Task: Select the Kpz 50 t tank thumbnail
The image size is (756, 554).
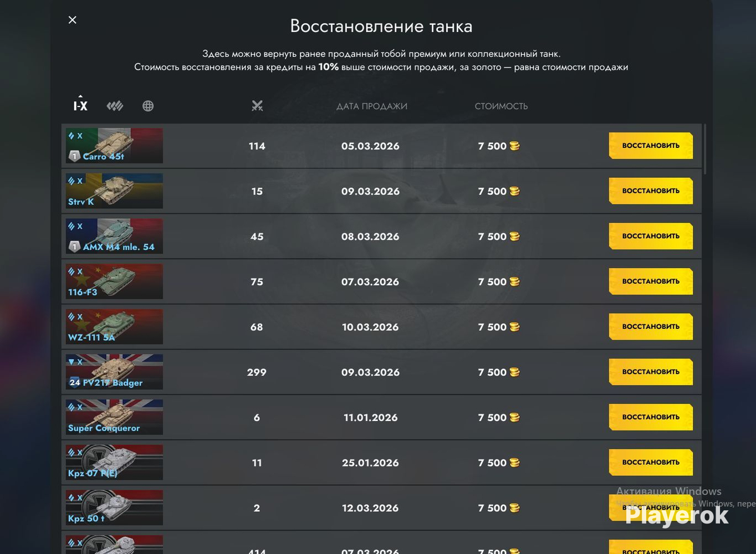Action: pyautogui.click(x=114, y=507)
